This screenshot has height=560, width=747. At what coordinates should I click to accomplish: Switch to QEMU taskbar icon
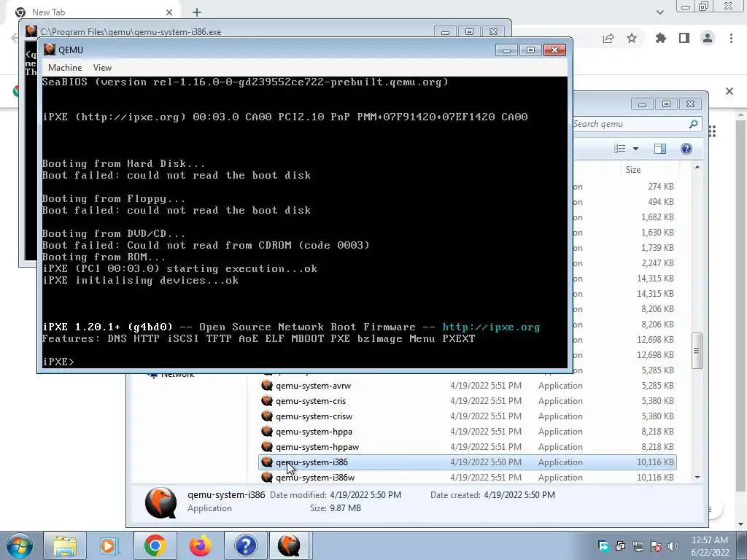coord(289,545)
